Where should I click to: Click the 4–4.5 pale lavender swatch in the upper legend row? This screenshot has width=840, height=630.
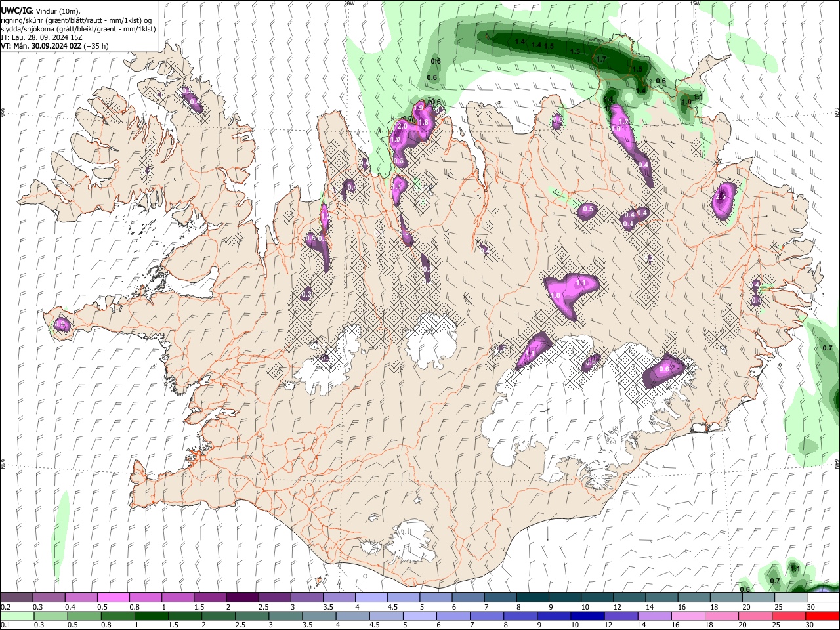tap(371, 598)
